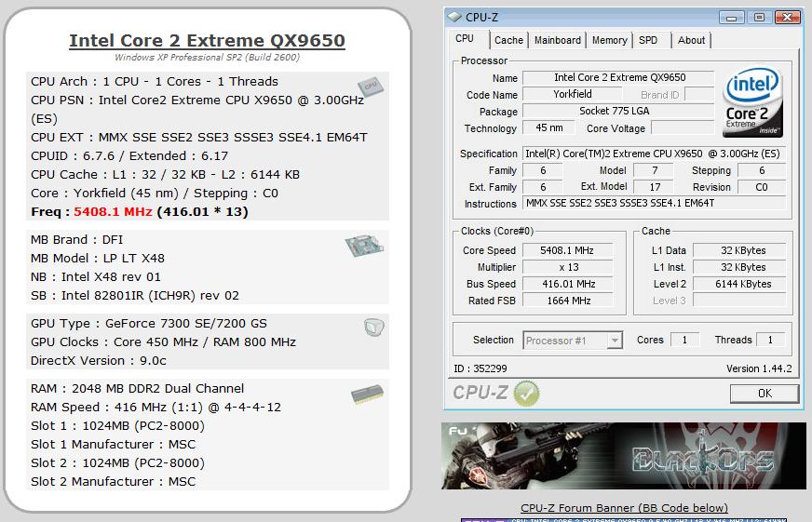Click the Rated FSB 1664 MHz field
The image size is (812, 522).
pyautogui.click(x=568, y=301)
